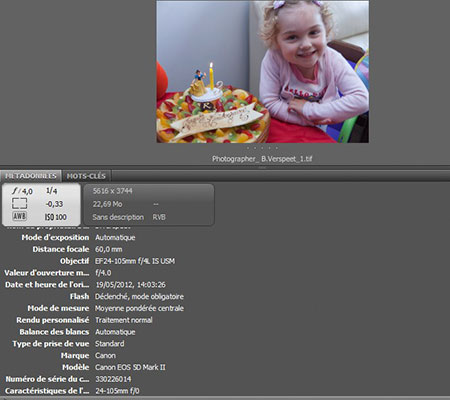Select the Type de prise de vue label
Image resolution: width=450 pixels, height=400 pixels.
pos(51,344)
